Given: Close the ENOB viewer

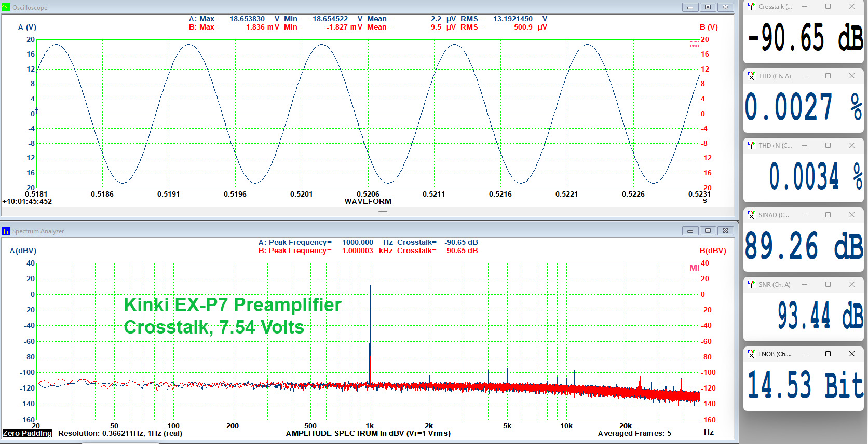Looking at the screenshot, I should [x=852, y=354].
